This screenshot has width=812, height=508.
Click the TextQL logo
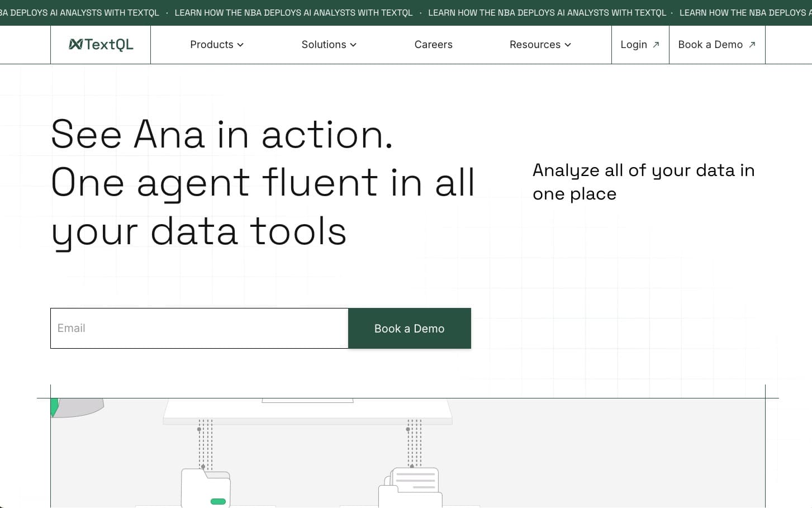pos(101,45)
